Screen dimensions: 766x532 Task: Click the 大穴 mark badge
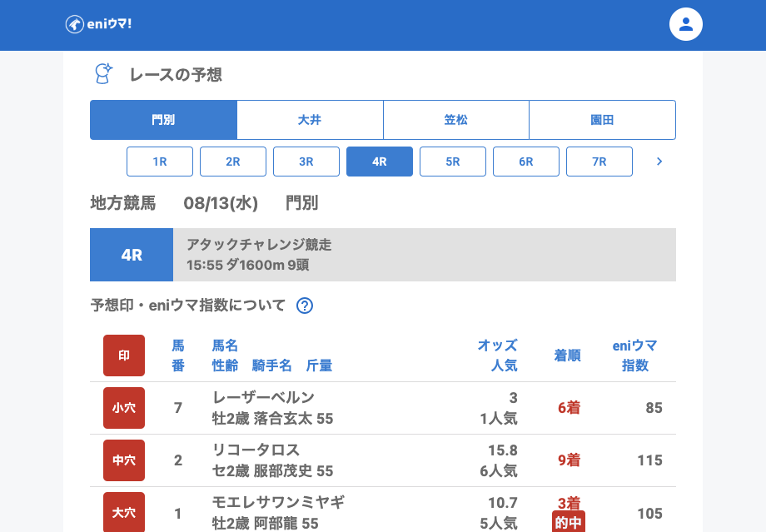point(124,512)
